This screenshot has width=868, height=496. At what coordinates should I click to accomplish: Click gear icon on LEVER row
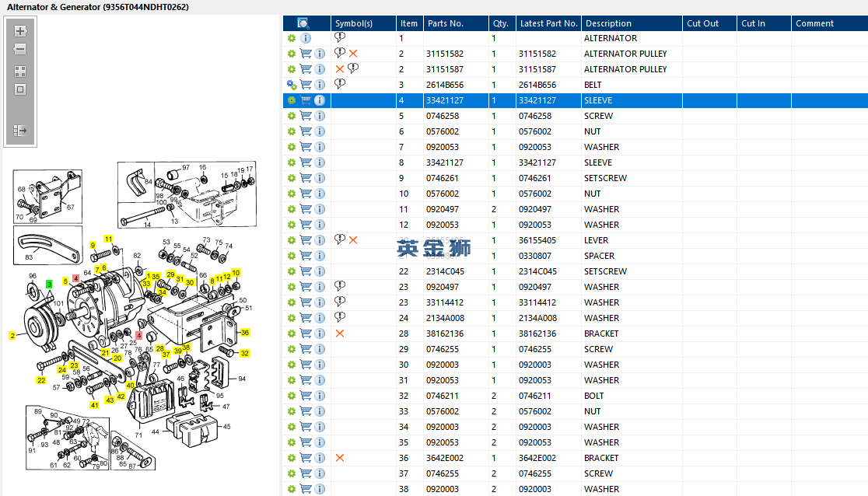point(291,240)
